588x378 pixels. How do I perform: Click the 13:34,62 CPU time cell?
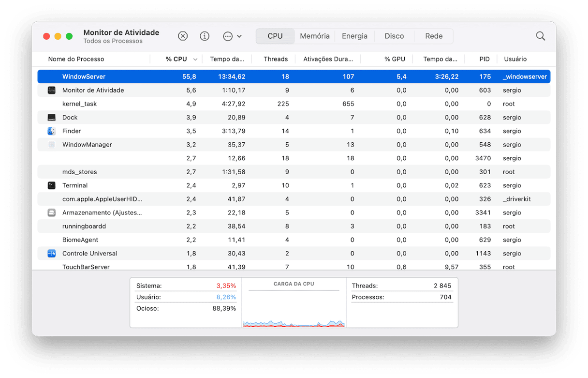click(232, 76)
